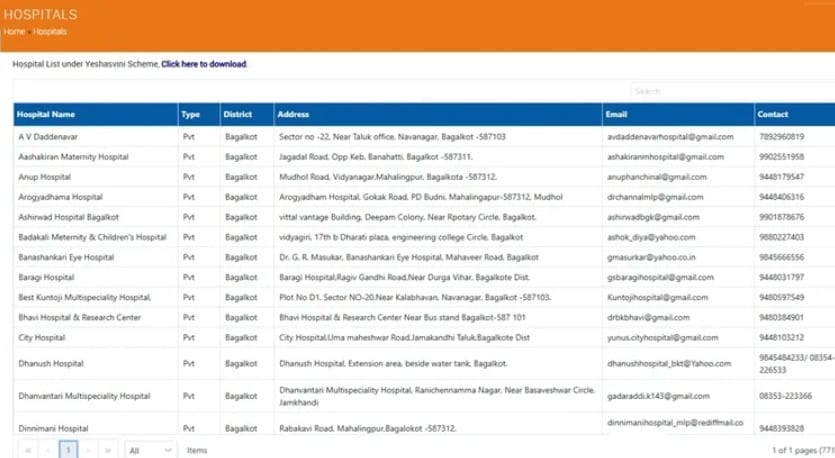Image resolution: width=835 pixels, height=458 pixels.
Task: Go to next page pager arrow
Action: pyautogui.click(x=88, y=451)
